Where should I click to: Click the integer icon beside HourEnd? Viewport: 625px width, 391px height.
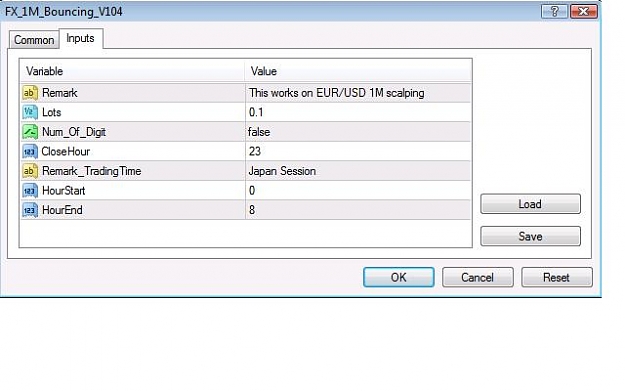[30, 210]
